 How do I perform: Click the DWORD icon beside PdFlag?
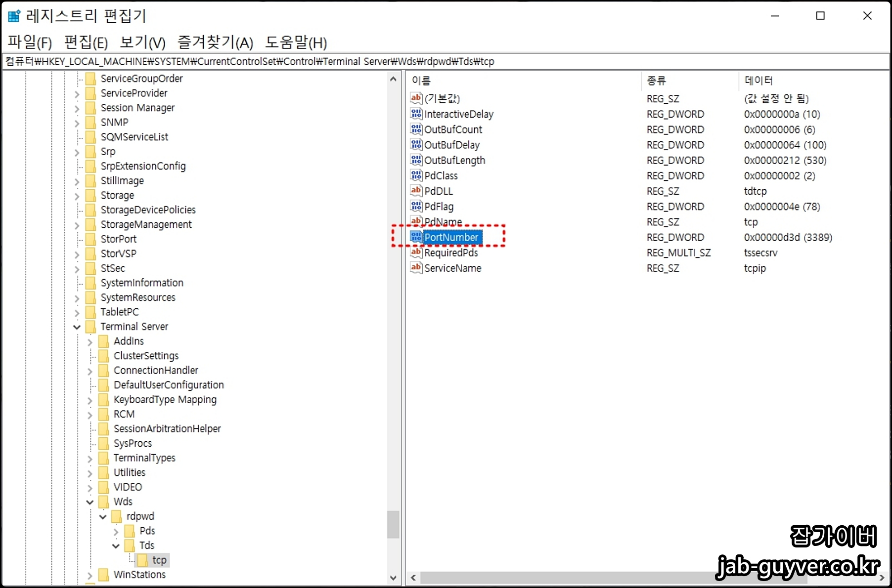[416, 206]
